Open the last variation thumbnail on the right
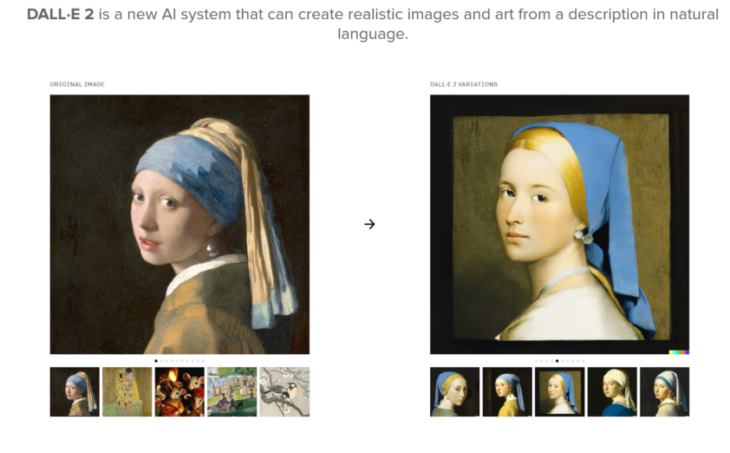The height and width of the screenshot is (453, 730). 664,392
